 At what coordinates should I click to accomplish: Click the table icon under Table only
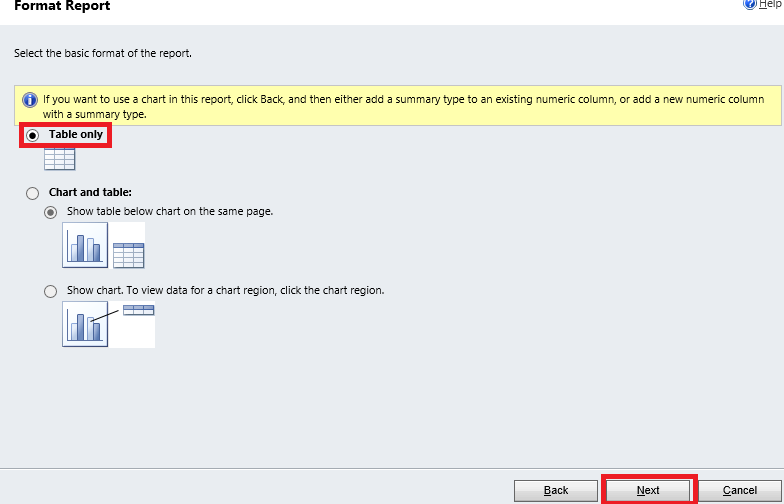60,159
